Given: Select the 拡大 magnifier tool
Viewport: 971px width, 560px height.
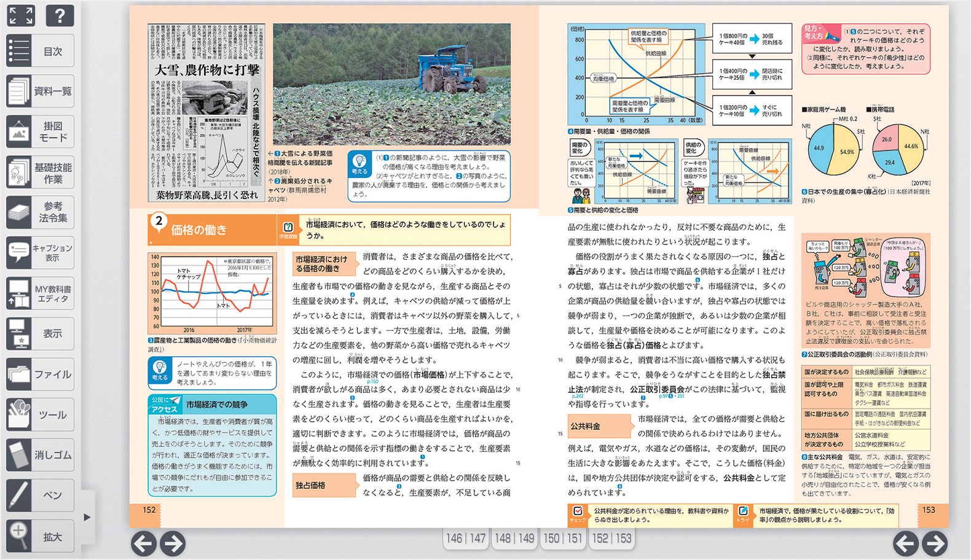Looking at the screenshot, I should [x=40, y=536].
